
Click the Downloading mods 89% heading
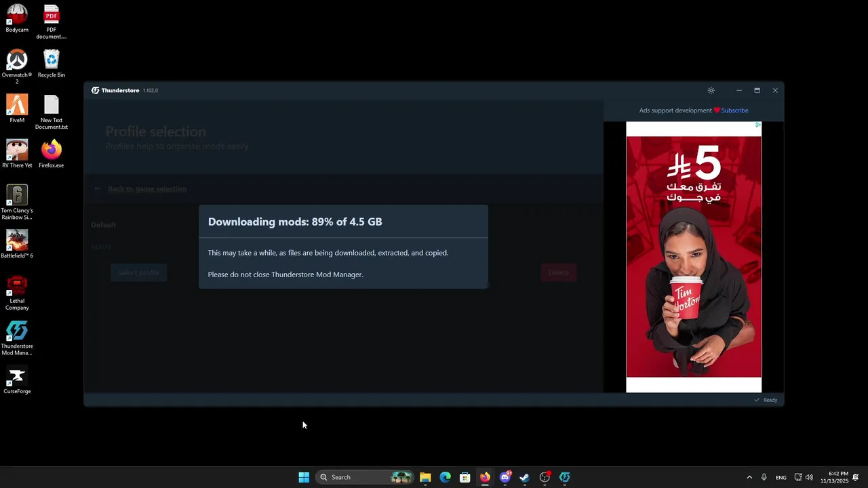[295, 222]
